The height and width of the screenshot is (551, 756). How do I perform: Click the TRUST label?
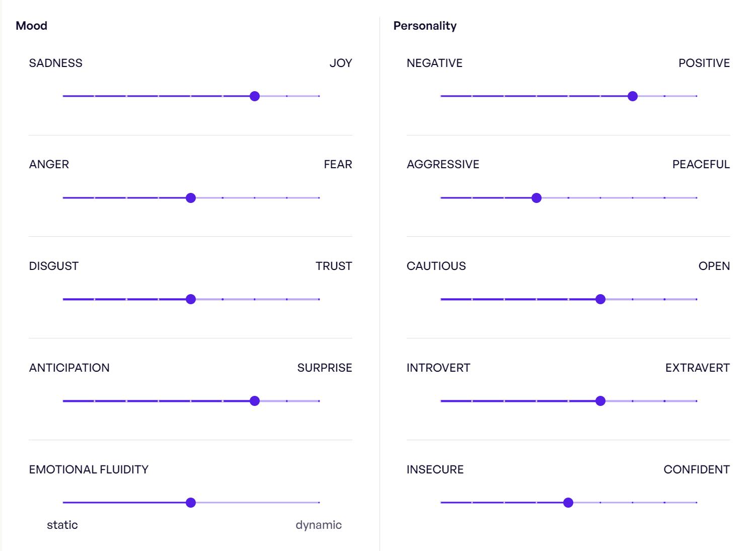pyautogui.click(x=334, y=266)
